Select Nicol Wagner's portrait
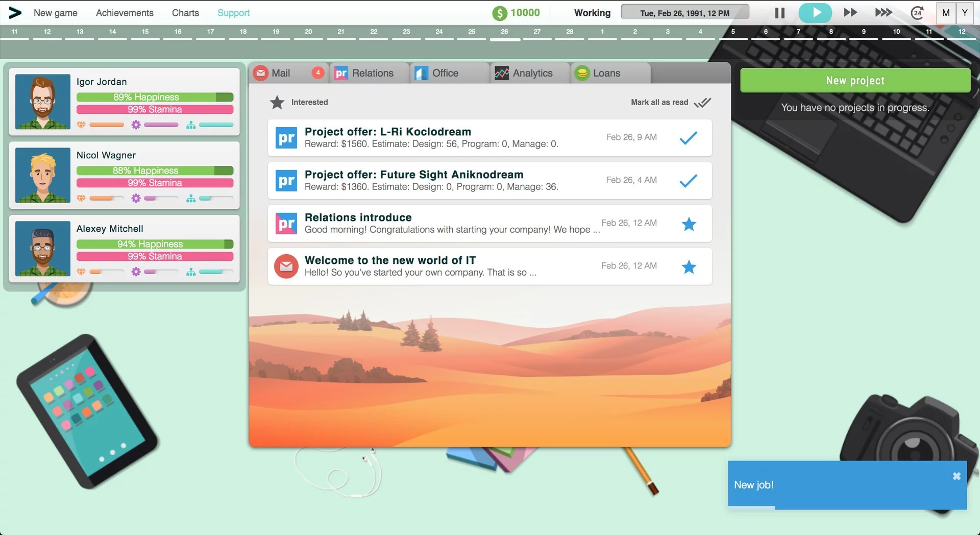The width and height of the screenshot is (980, 535). click(43, 175)
